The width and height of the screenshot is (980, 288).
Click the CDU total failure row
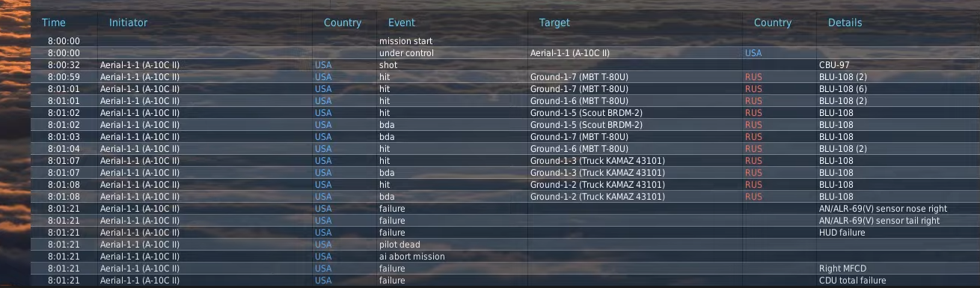tap(505, 281)
